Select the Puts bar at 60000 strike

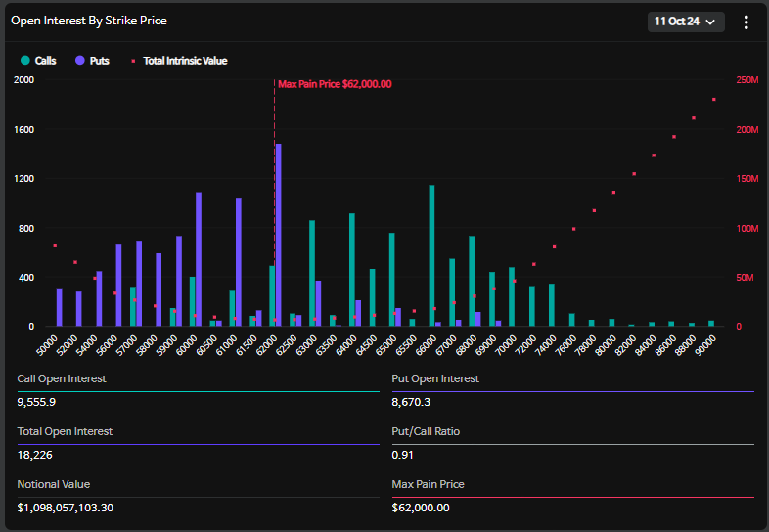click(x=199, y=258)
